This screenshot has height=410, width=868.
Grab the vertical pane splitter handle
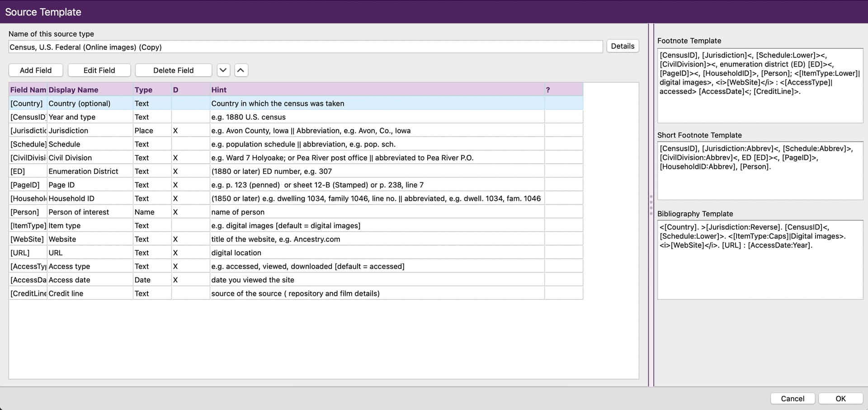coord(651,205)
